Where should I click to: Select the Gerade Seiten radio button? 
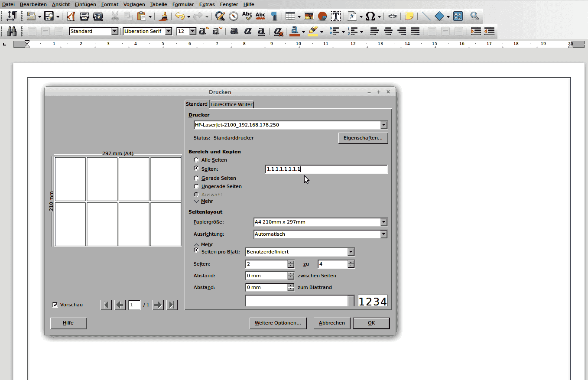click(x=197, y=178)
